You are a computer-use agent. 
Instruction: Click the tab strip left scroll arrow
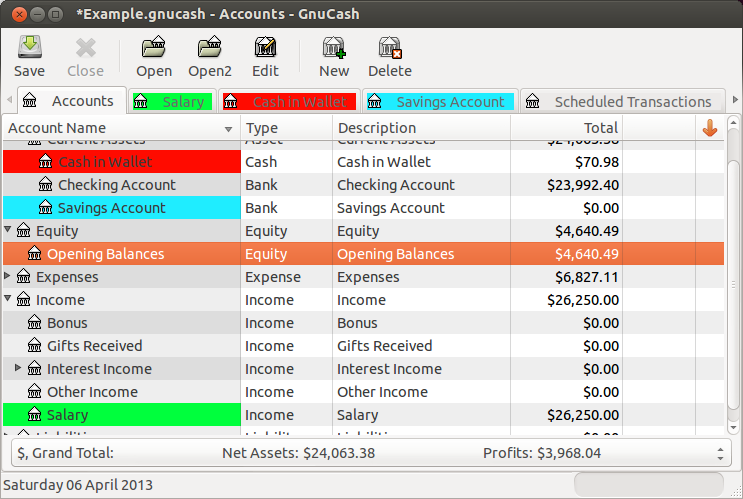[9, 100]
